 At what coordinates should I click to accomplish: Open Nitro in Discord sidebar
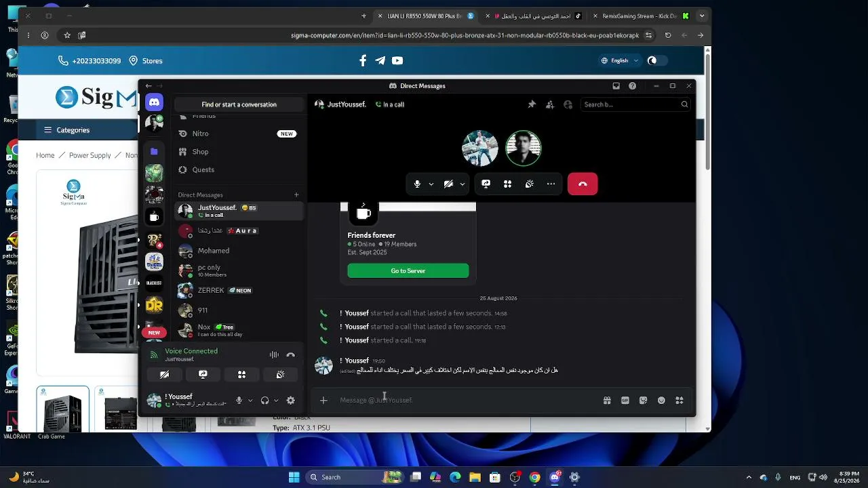[x=237, y=134]
